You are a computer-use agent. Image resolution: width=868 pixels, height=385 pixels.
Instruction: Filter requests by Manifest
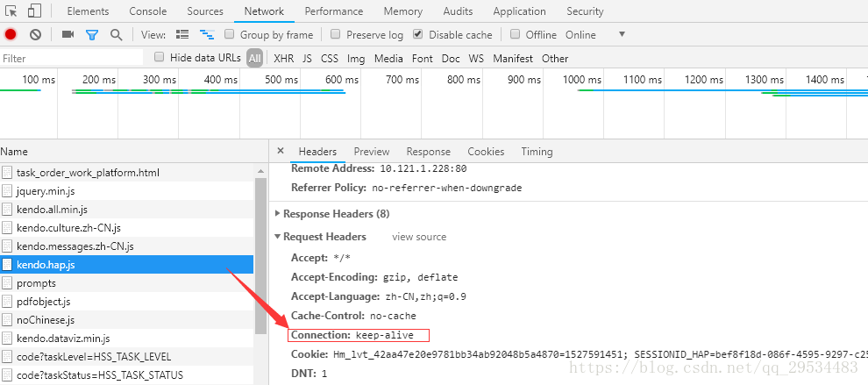[513, 58]
